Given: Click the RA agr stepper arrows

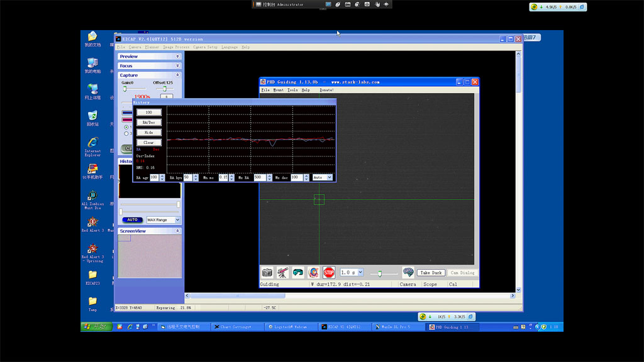Looking at the screenshot, I should coord(162,177).
